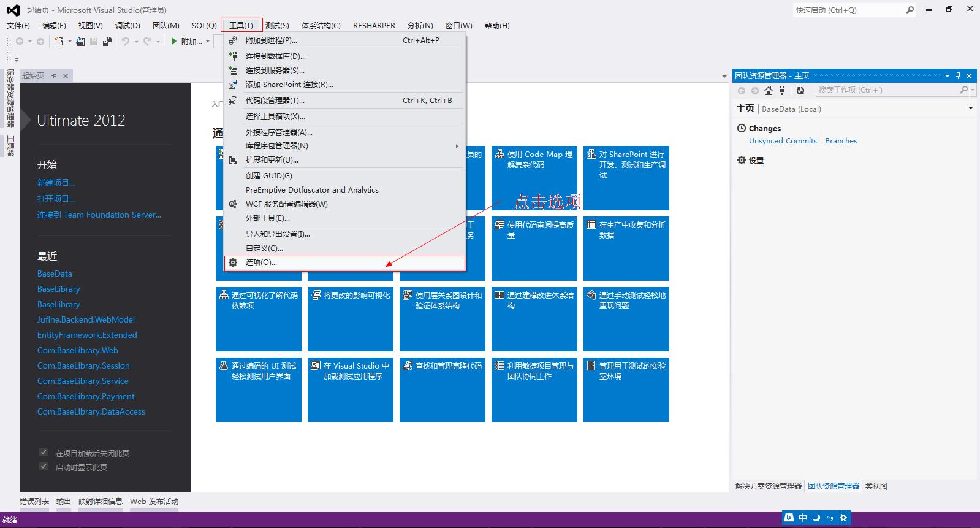Click the code clone management tile
The image size is (980, 528).
[443, 389]
